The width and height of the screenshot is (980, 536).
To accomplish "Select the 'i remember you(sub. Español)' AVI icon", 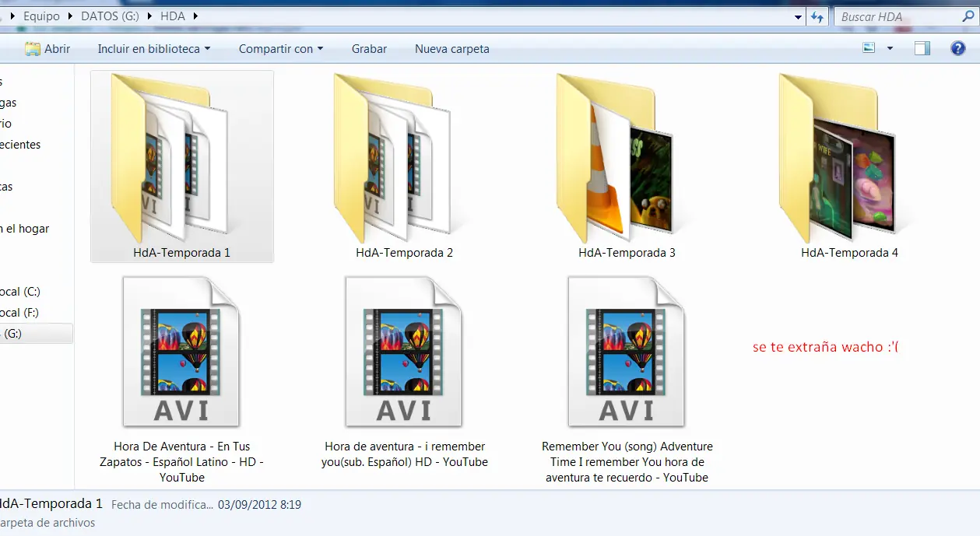I will coord(404,352).
